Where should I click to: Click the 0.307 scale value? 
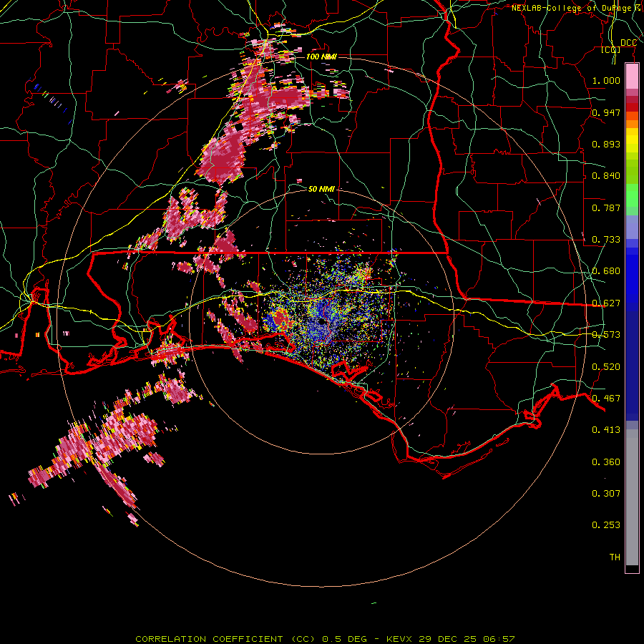(x=606, y=494)
